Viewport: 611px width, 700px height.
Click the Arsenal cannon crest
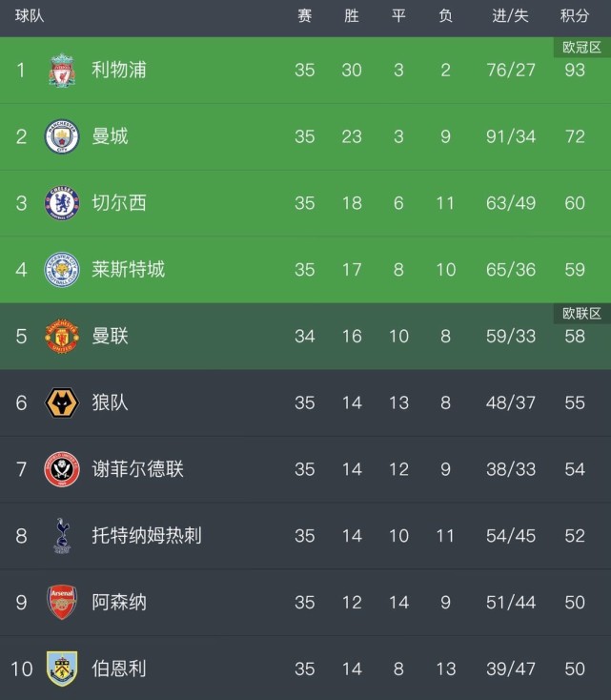click(x=62, y=603)
